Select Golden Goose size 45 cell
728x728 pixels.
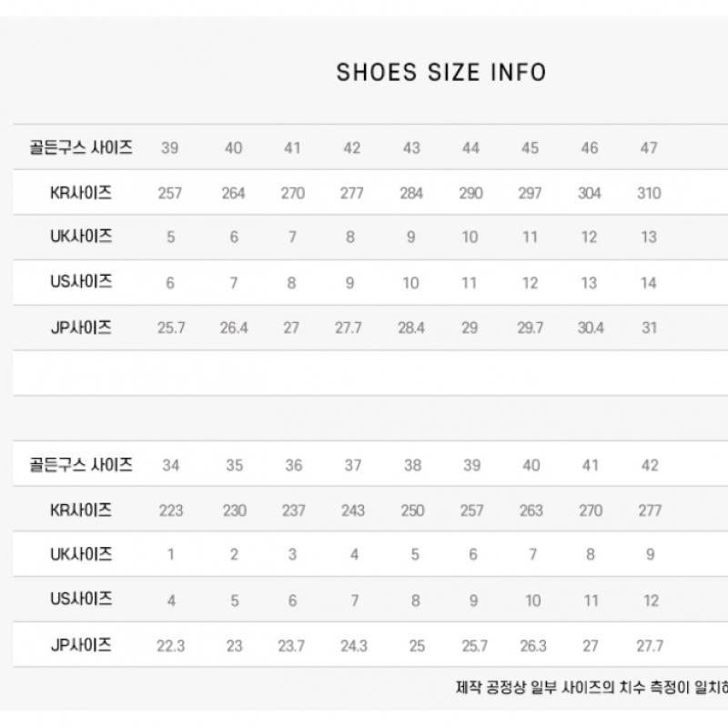tap(530, 147)
